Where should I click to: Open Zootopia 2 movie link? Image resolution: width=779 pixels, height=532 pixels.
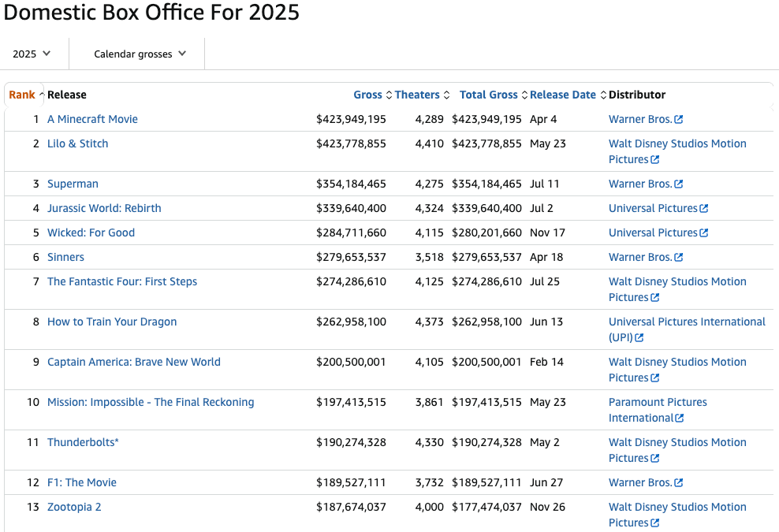pos(74,507)
